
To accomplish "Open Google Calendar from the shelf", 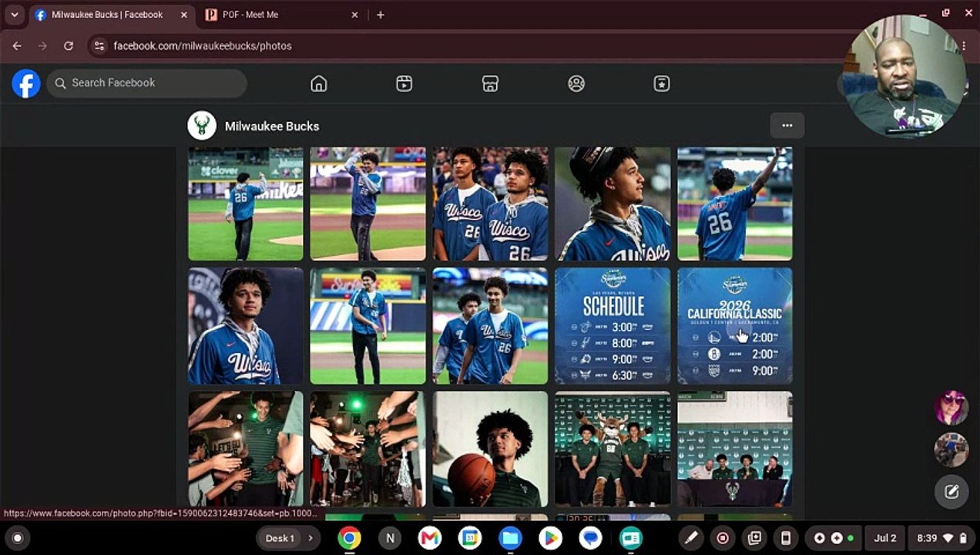I will click(x=470, y=538).
